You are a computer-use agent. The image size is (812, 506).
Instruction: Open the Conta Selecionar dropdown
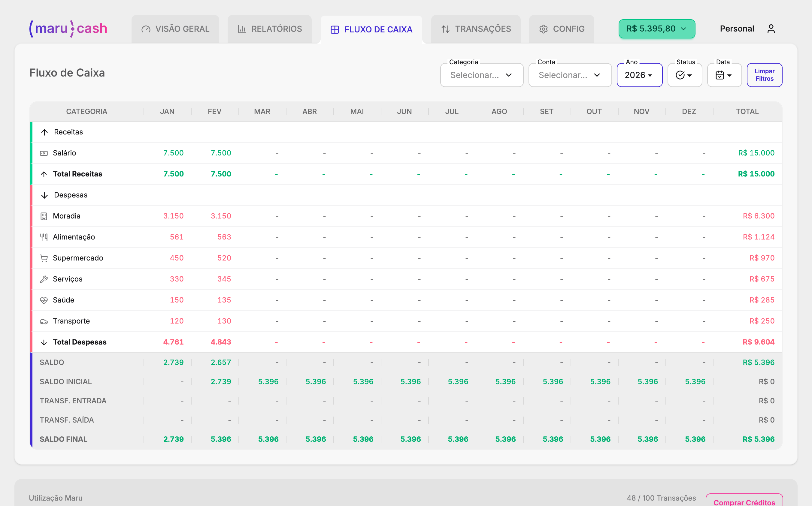click(570, 75)
